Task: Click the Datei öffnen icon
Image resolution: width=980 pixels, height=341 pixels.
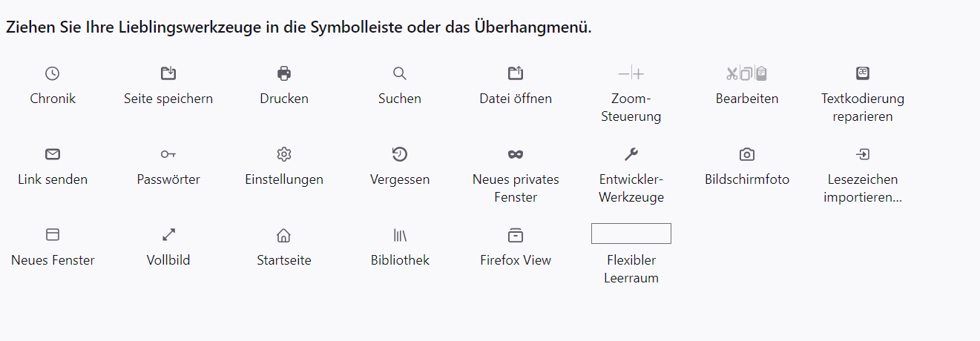Action: 516,73
